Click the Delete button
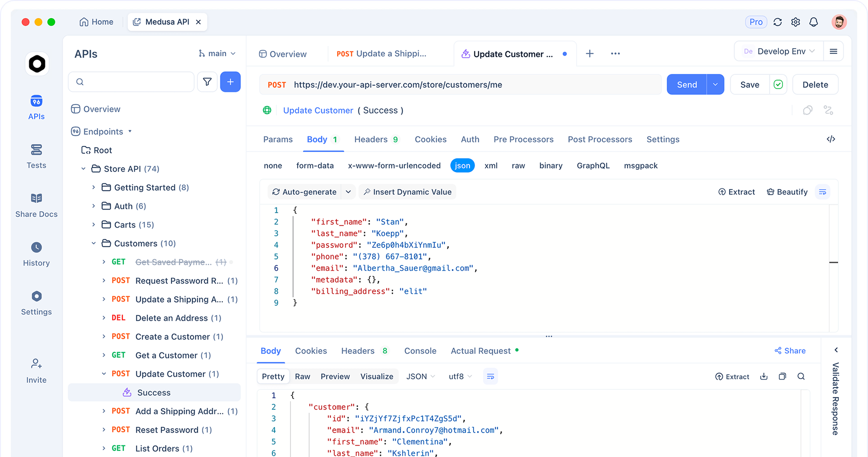The height and width of the screenshot is (457, 868). pyautogui.click(x=815, y=85)
